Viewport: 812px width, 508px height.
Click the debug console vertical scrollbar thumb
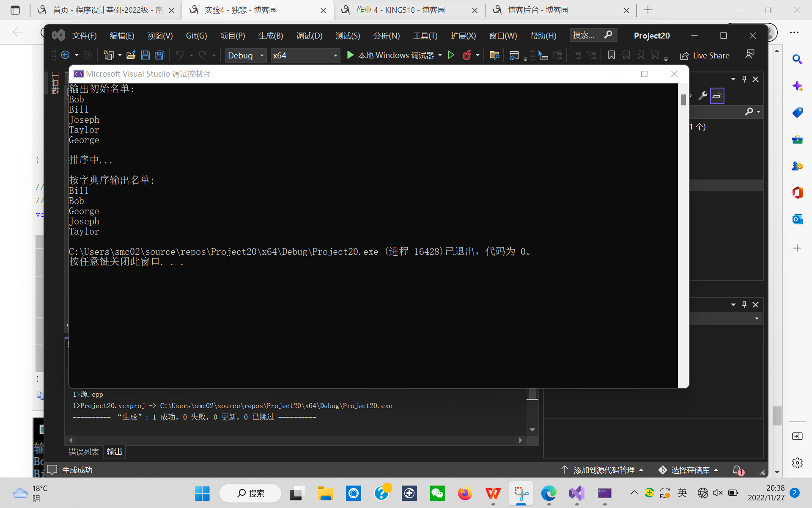point(683,100)
